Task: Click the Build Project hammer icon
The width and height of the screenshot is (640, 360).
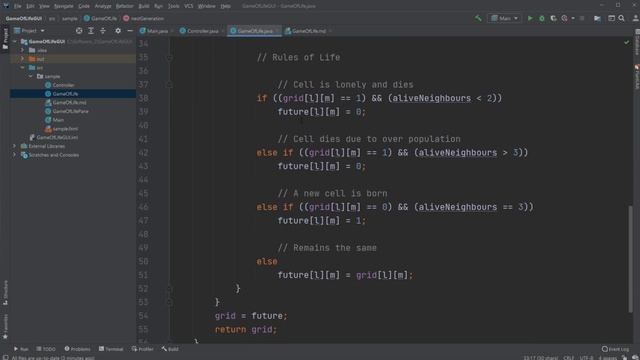Action: pyautogui.click(x=478, y=18)
